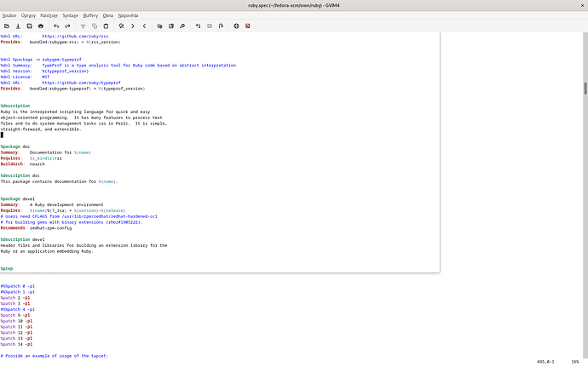Save the current session icon
This screenshot has height=367, width=588.
171,26
